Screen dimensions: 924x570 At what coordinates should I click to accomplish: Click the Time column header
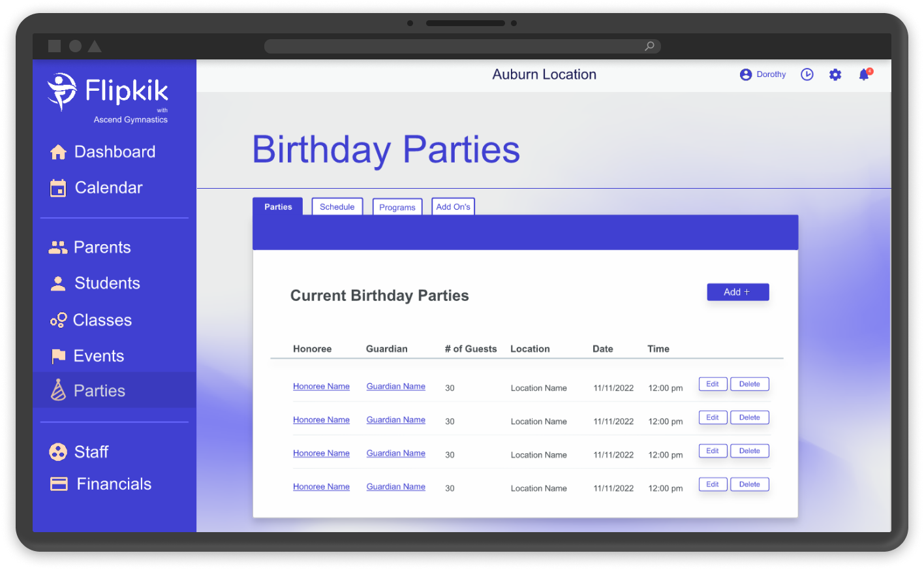[x=658, y=349]
